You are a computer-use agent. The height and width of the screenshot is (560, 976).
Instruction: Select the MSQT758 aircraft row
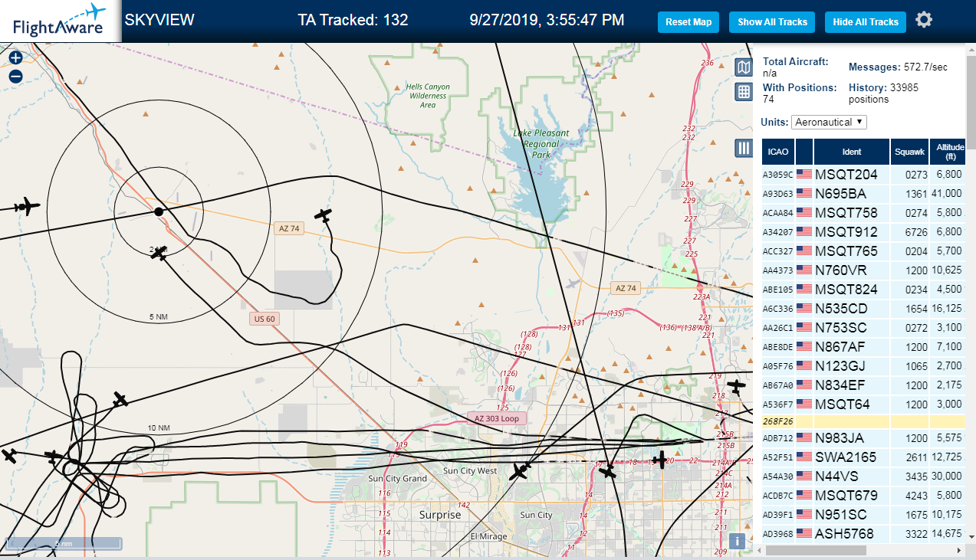864,212
